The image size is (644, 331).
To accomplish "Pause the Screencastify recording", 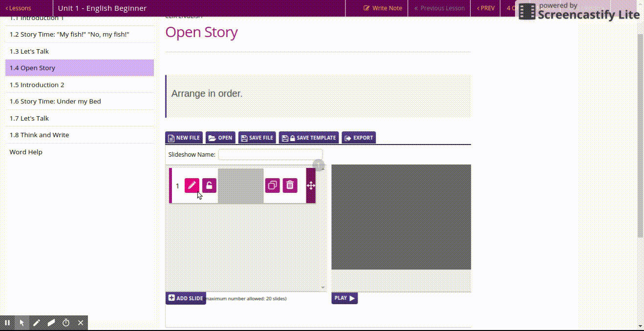I will pyautogui.click(x=7, y=323).
